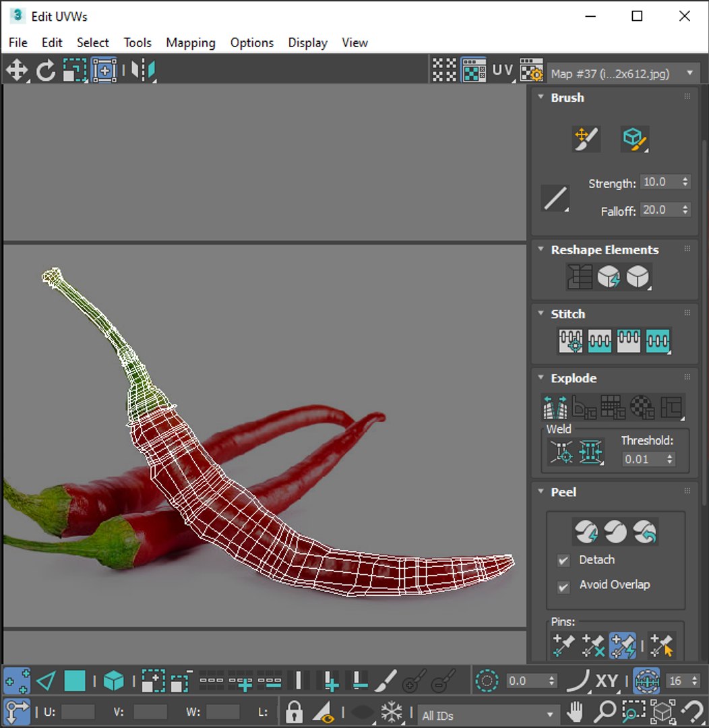The width and height of the screenshot is (709, 728).
Task: Select the Paint Move brush
Action: pos(586,139)
